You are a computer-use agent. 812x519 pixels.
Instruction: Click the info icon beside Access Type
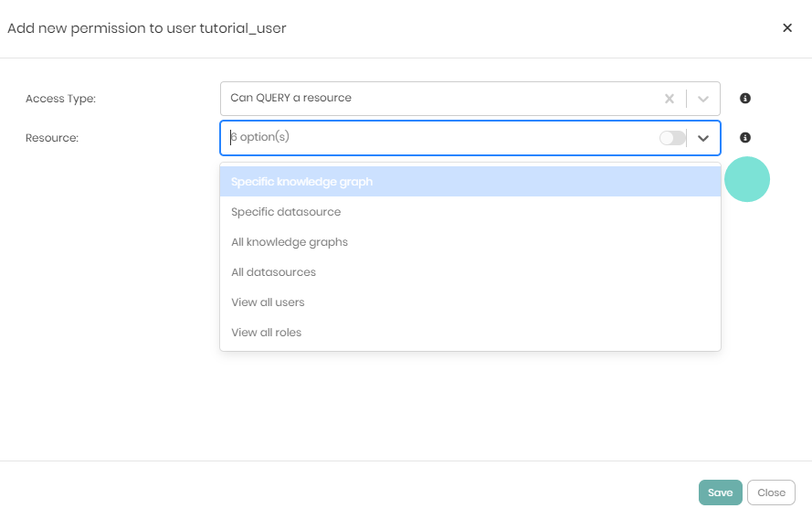coord(745,99)
